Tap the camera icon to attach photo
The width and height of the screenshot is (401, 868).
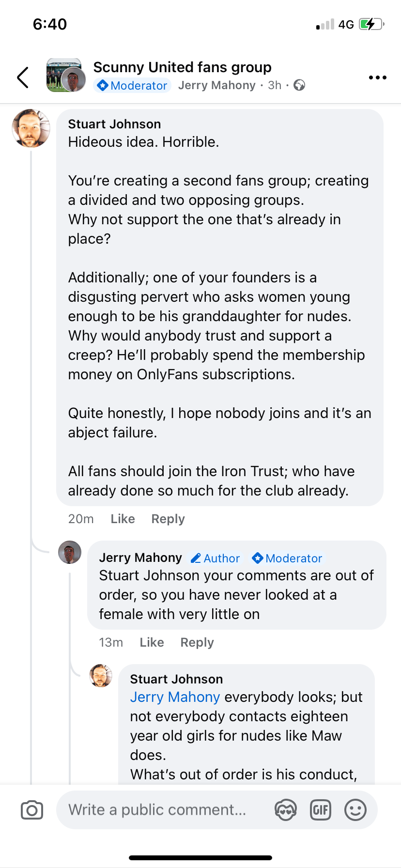point(32,810)
